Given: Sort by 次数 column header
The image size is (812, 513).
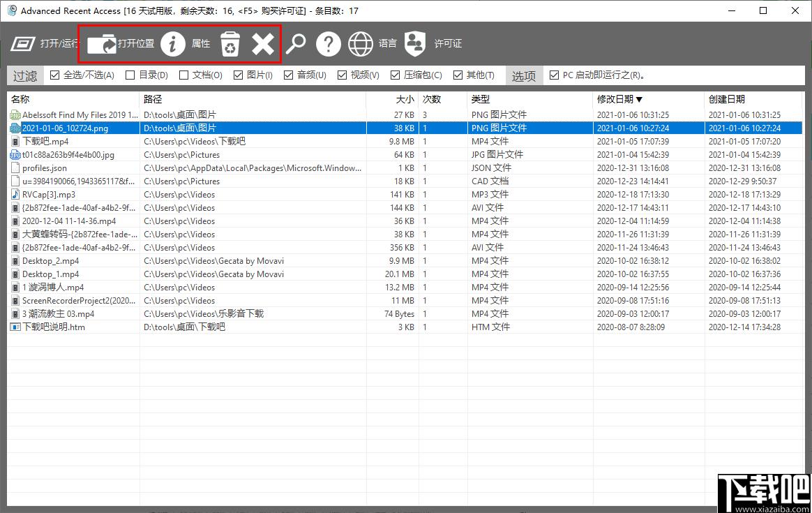Looking at the screenshot, I should click(x=443, y=99).
